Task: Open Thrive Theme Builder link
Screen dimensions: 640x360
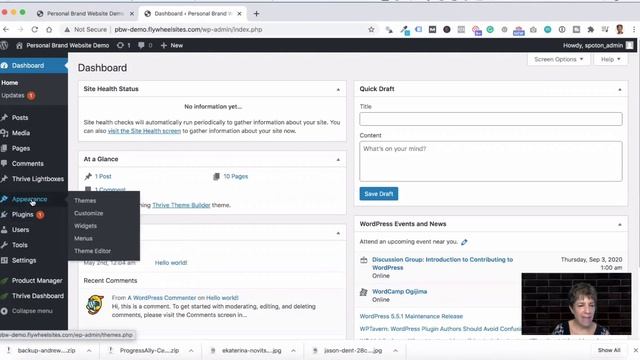Action: (181, 205)
